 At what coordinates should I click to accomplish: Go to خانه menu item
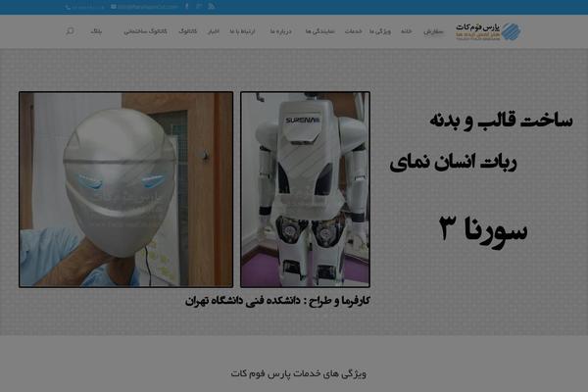pyautogui.click(x=407, y=31)
